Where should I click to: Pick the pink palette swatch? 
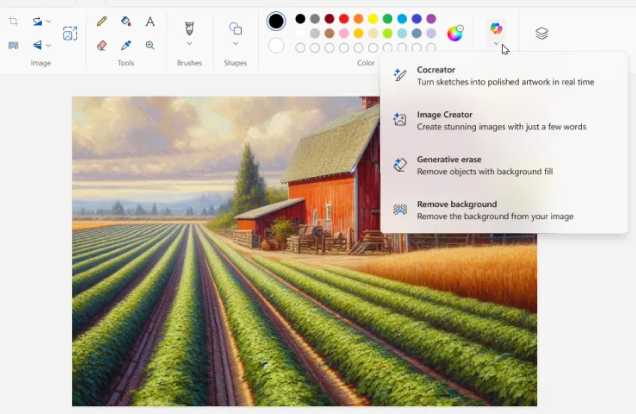pos(344,33)
